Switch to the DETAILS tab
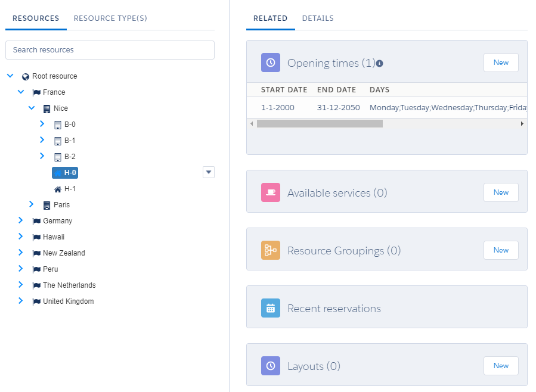This screenshot has width=536, height=392. click(318, 18)
